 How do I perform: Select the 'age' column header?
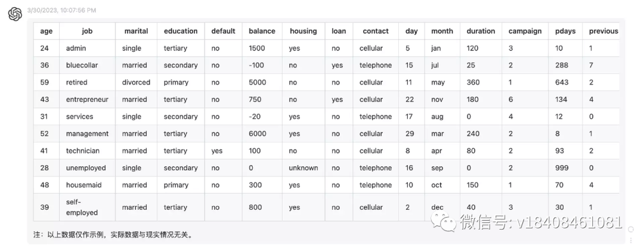(x=47, y=31)
